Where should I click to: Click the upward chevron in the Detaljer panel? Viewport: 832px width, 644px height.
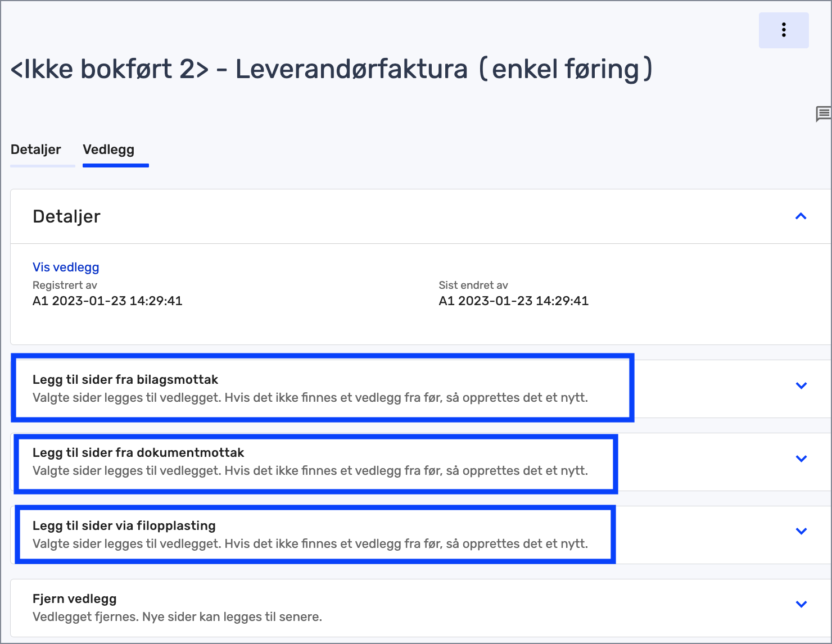click(801, 216)
